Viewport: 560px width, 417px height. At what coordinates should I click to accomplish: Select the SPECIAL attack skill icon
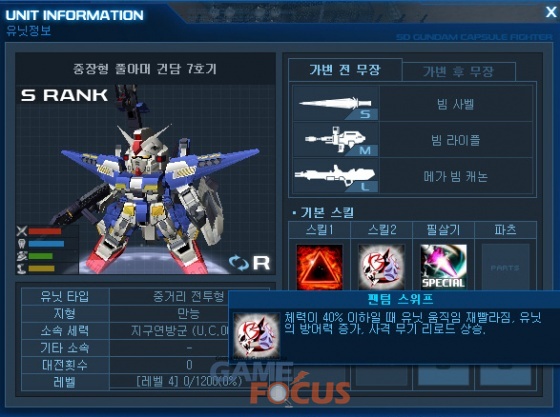click(x=444, y=267)
